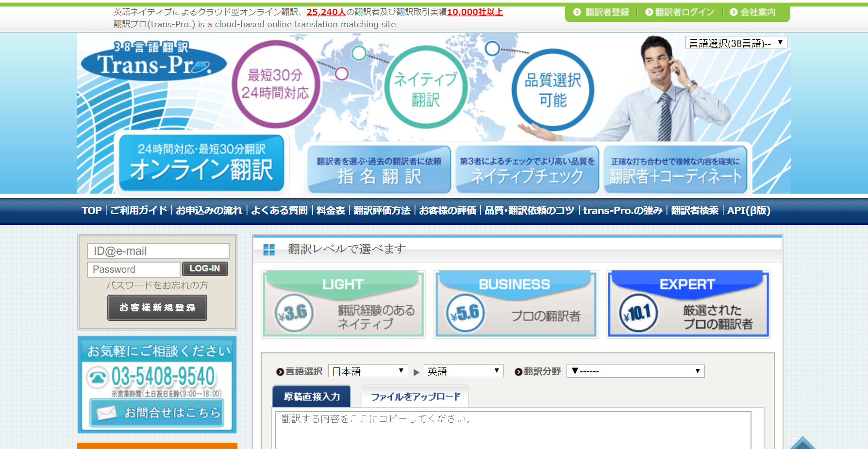Open 翻訳評価方法 menu item

pyautogui.click(x=382, y=210)
